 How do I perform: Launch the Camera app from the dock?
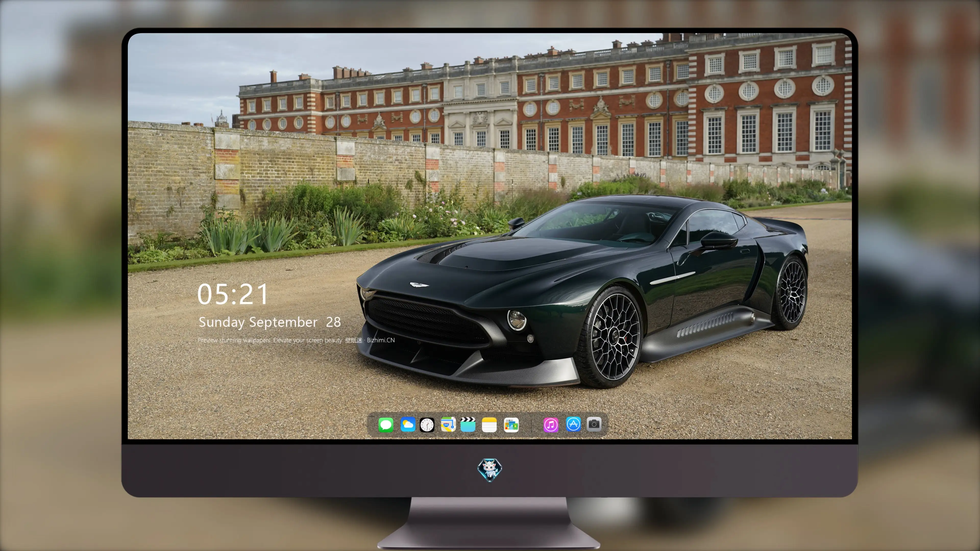pyautogui.click(x=594, y=424)
